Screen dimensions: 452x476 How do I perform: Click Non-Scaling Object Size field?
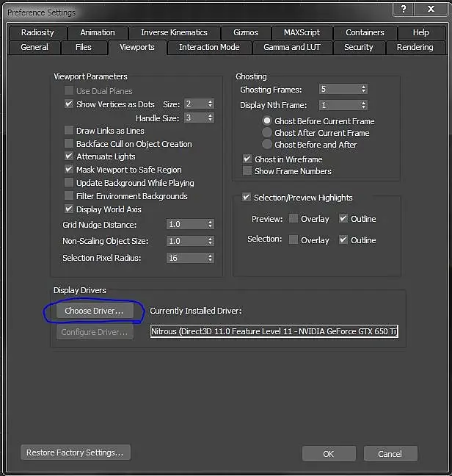[x=186, y=241]
